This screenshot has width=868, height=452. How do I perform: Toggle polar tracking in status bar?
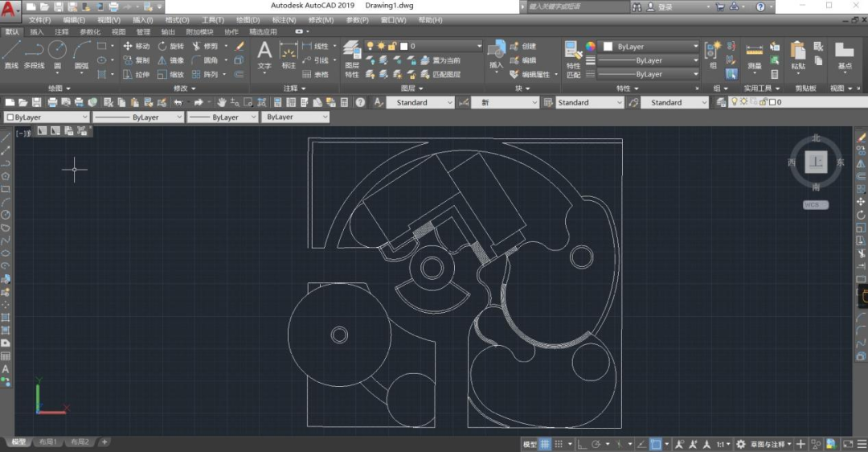[596, 444]
